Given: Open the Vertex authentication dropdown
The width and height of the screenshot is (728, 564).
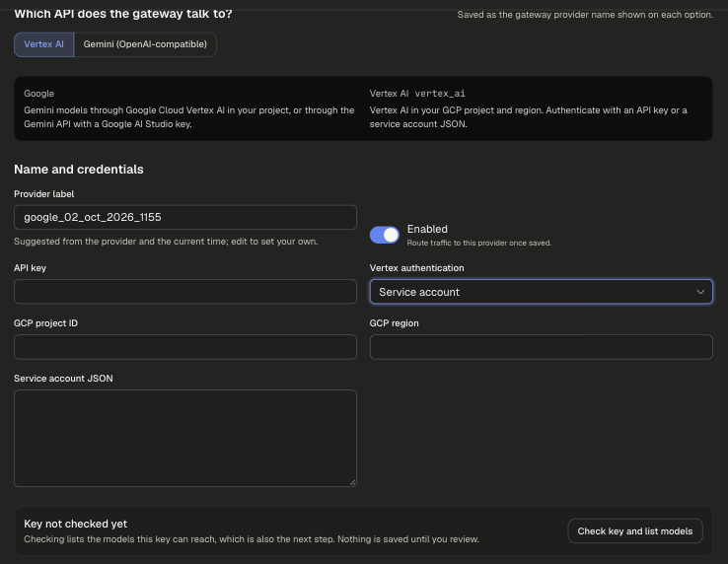Looking at the screenshot, I should [541, 292].
